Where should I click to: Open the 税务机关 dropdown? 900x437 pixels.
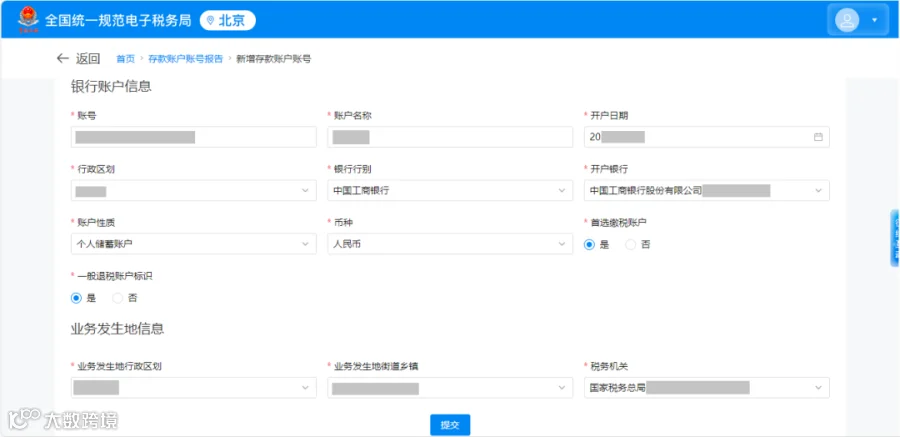pos(707,388)
